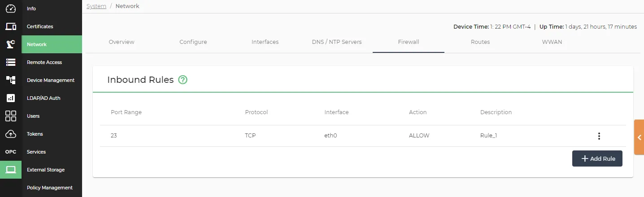644x197 pixels.
Task: Switch to the Overview tab
Action: pyautogui.click(x=122, y=42)
